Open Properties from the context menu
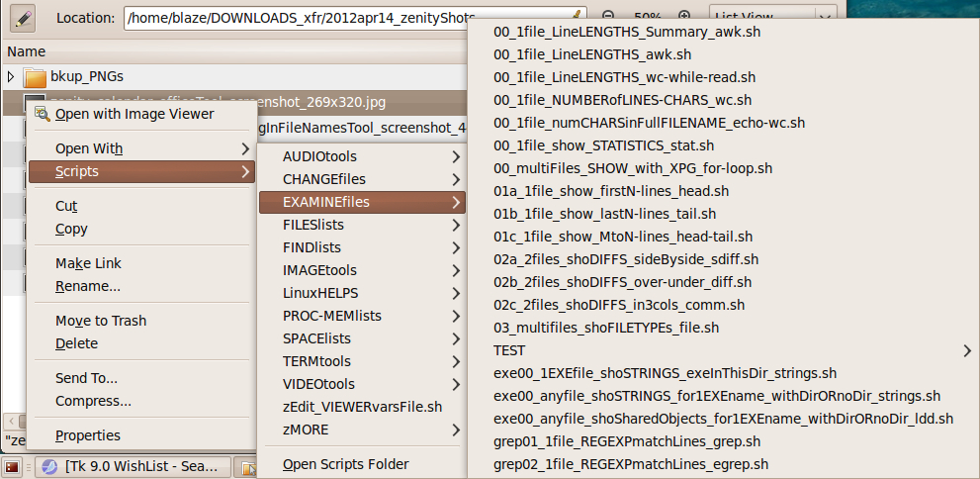Viewport: 980px width, 479px height. [88, 435]
